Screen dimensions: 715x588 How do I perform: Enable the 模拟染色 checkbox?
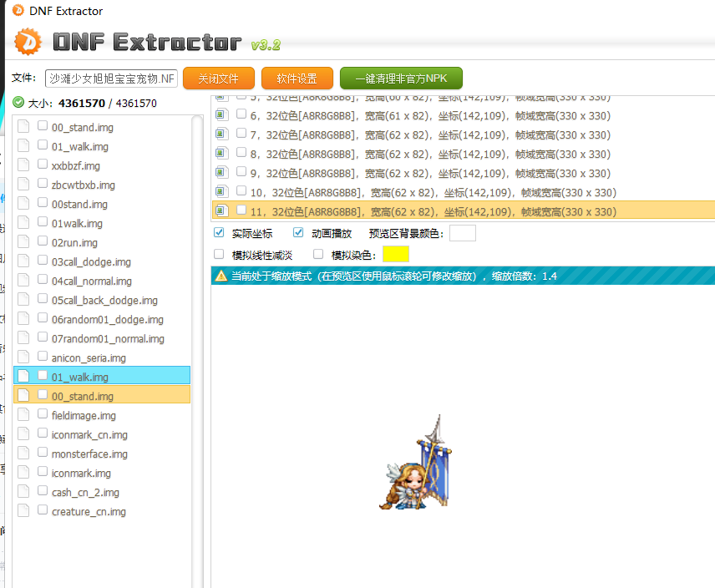[x=318, y=254]
